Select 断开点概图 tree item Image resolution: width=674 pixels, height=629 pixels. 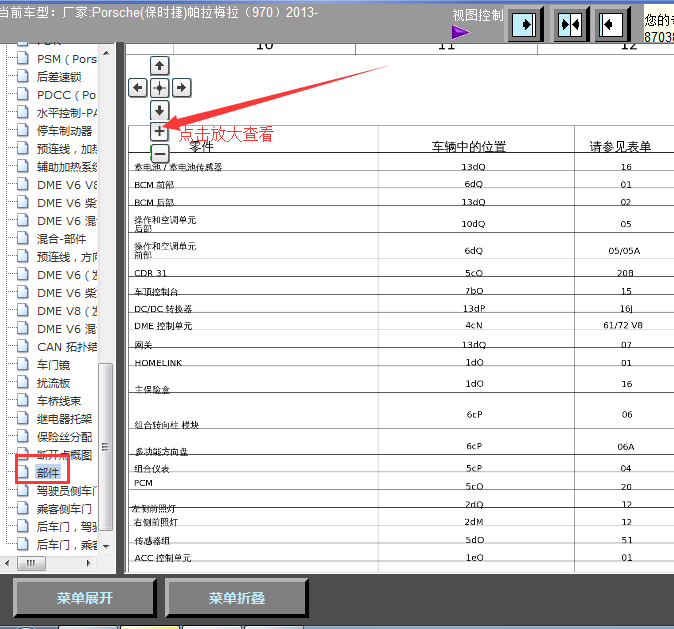click(x=64, y=455)
